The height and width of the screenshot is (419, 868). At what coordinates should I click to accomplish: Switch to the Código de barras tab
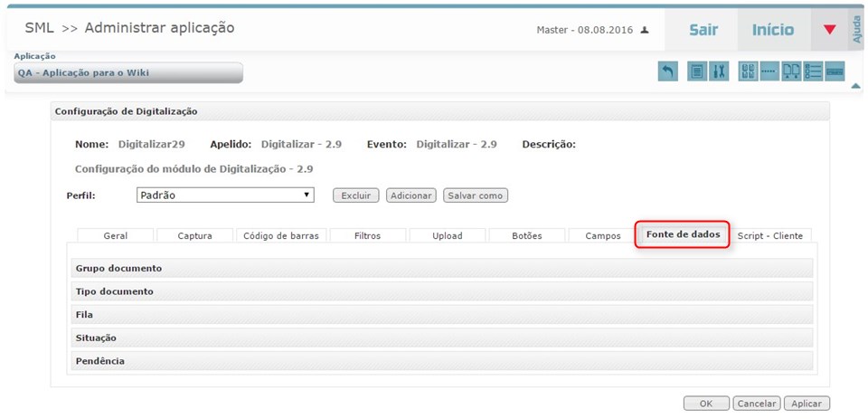click(x=281, y=236)
